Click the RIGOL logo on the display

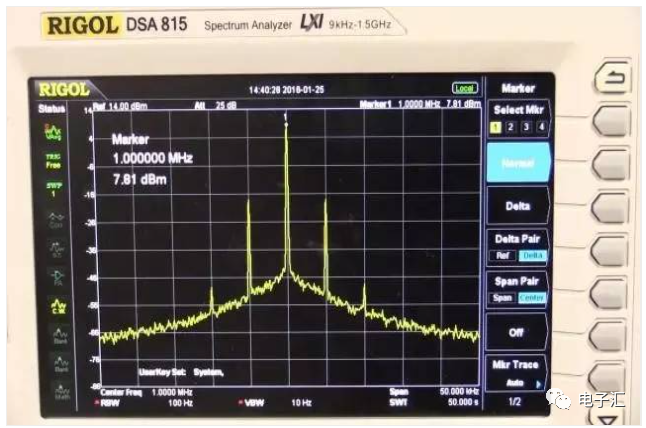(x=64, y=89)
